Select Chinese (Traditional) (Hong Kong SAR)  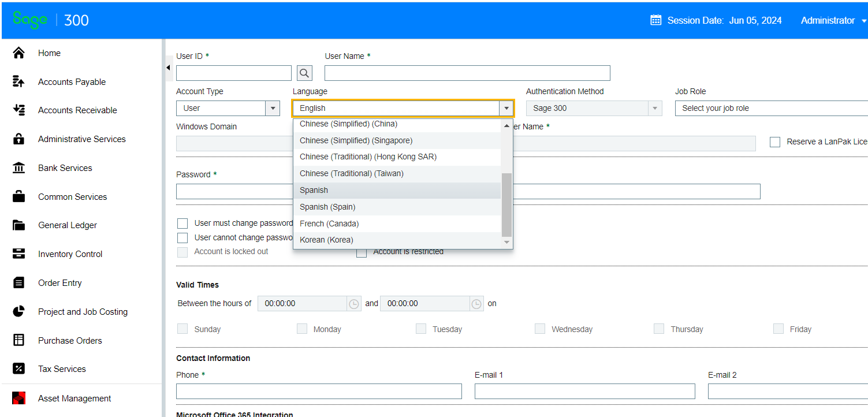(x=397, y=157)
